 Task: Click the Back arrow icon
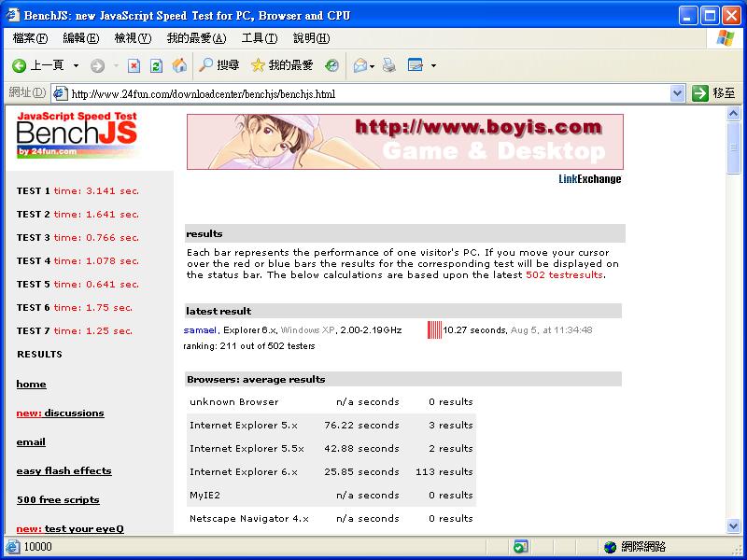click(x=19, y=65)
